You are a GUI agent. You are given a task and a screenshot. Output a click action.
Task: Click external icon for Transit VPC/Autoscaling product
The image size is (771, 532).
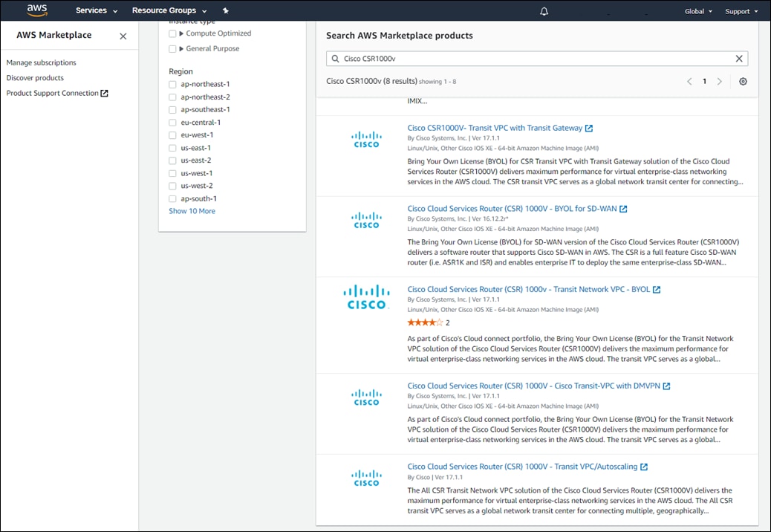(644, 467)
